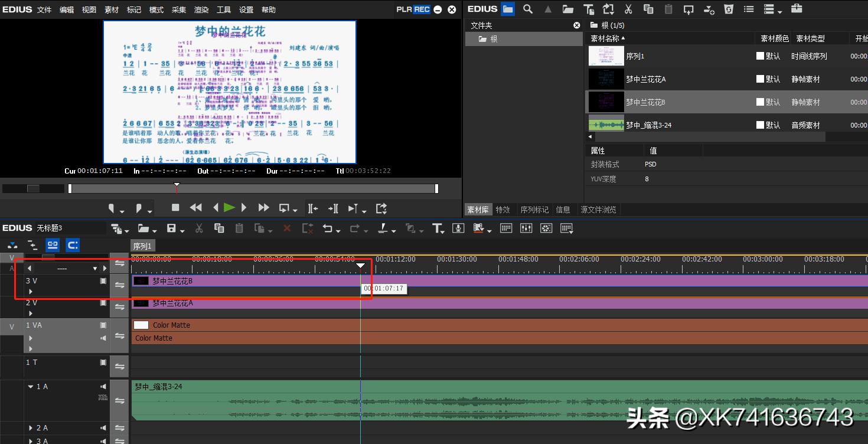
Task: Switch to the 特效 tab
Action: tap(502, 209)
